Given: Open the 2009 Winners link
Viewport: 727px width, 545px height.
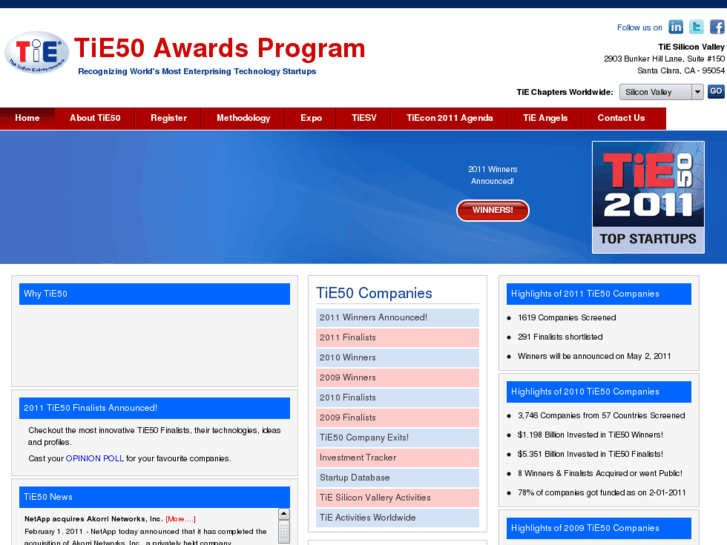Looking at the screenshot, I should click(397, 378).
